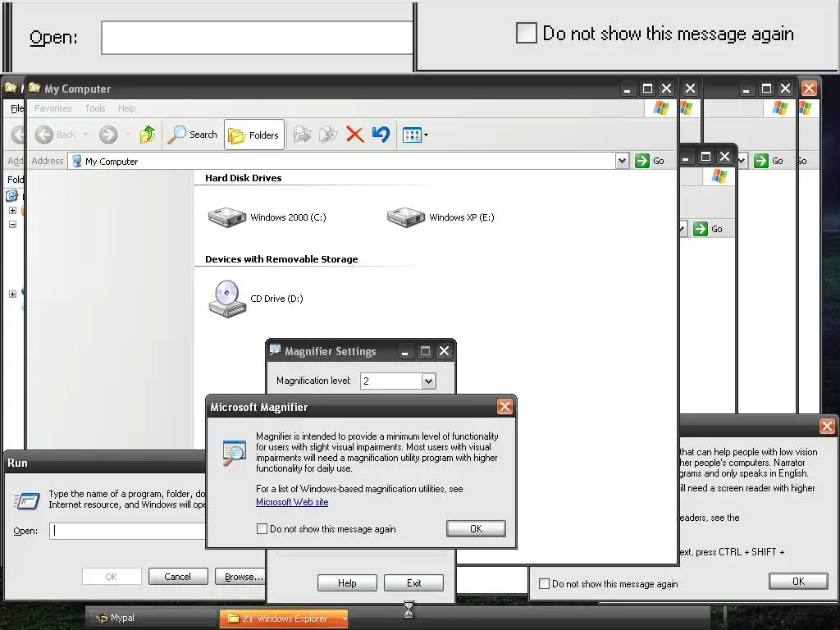Click Exit in Magnifier Settings
The height and width of the screenshot is (630, 840).
tap(413, 583)
